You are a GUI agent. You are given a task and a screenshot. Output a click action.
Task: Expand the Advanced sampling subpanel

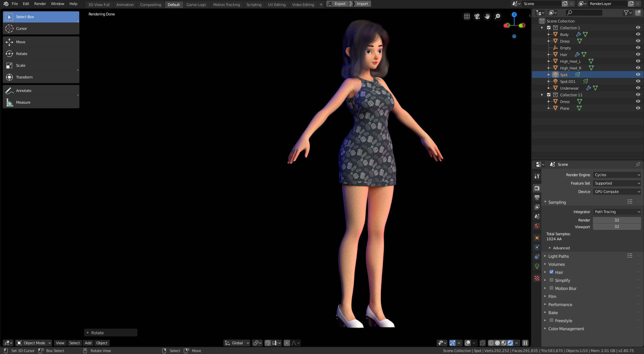coord(561,248)
